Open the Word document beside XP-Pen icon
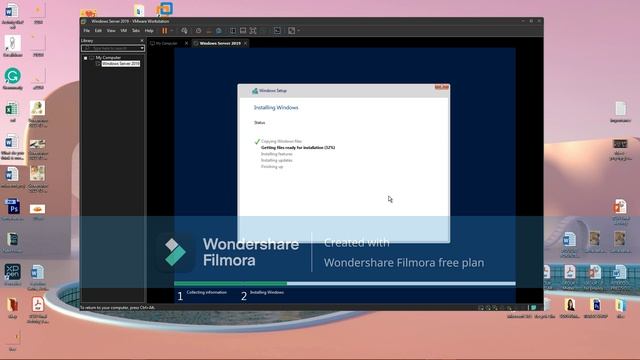The image size is (640, 360). [x=38, y=277]
